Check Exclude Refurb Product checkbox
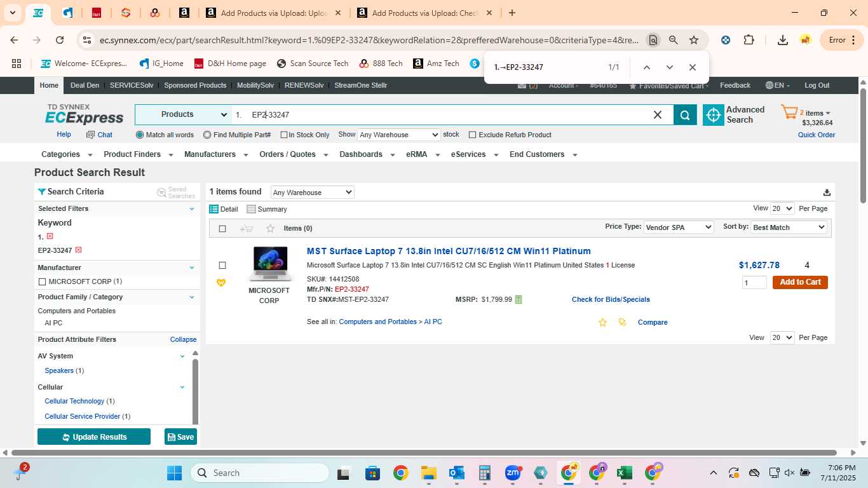This screenshot has height=488, width=868. (x=472, y=135)
